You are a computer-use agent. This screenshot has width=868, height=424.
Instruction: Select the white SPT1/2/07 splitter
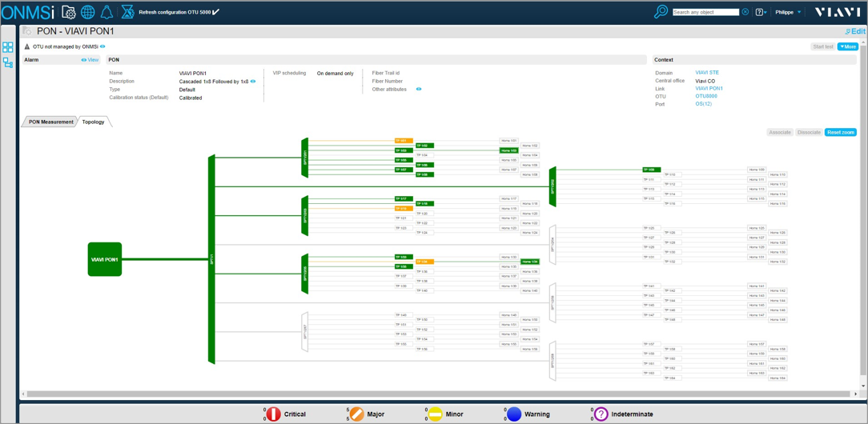[x=304, y=332]
